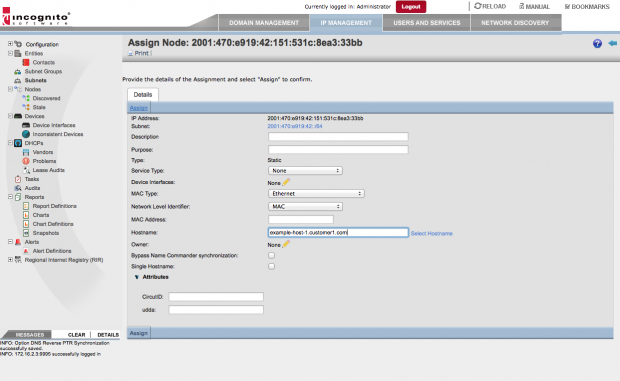The width and height of the screenshot is (620, 381).
Task: Collapse the Attributes section triangle
Action: coord(137,277)
